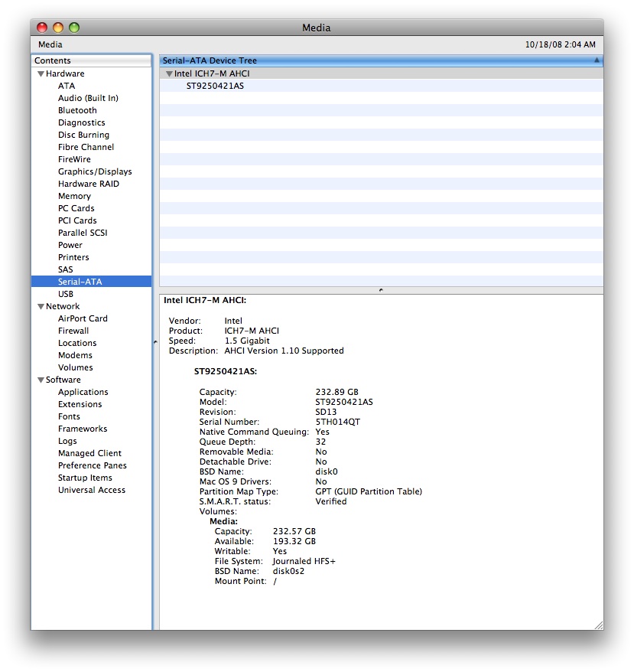The height and width of the screenshot is (672, 634).
Task: Click the 10/18/08 2:04 AM timestamp
Action: 561,44
